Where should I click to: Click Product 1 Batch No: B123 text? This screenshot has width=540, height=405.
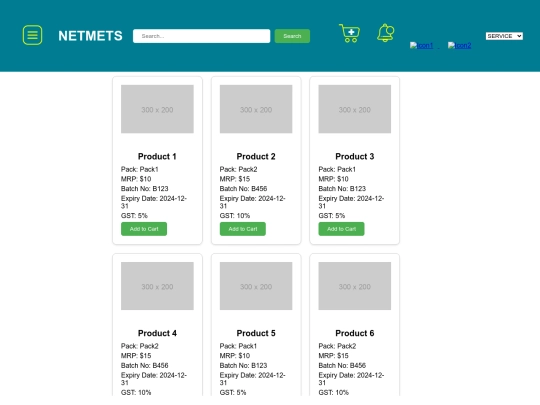(145, 189)
